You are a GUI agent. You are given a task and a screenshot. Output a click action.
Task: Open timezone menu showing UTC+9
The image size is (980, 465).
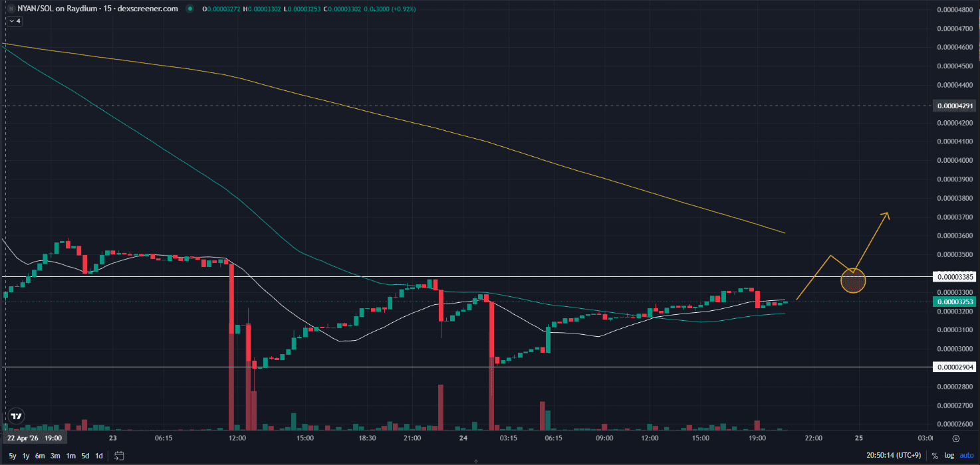(896, 456)
